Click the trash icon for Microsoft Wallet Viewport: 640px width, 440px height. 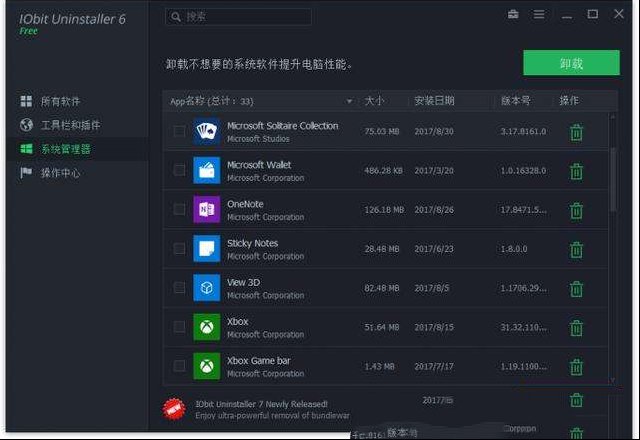pos(576,171)
